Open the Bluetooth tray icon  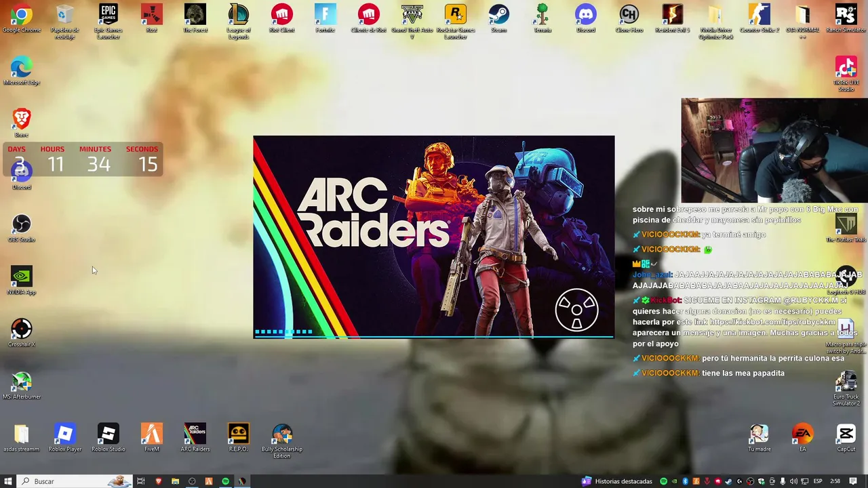[685, 481]
